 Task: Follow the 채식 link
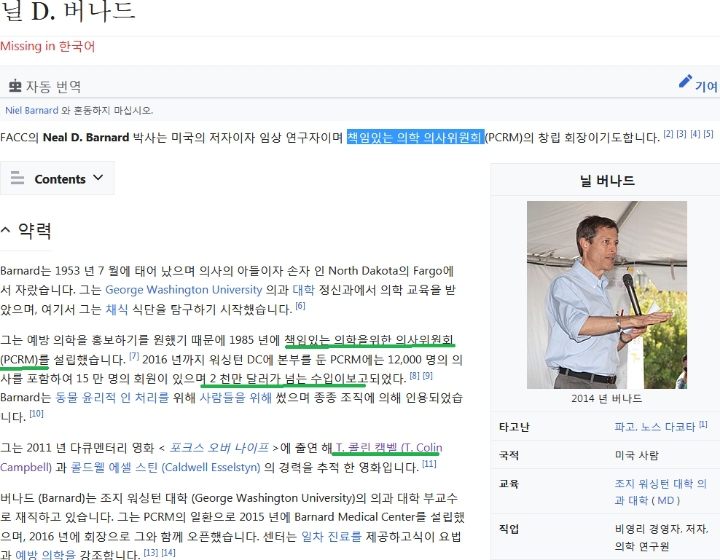[x=117, y=309]
